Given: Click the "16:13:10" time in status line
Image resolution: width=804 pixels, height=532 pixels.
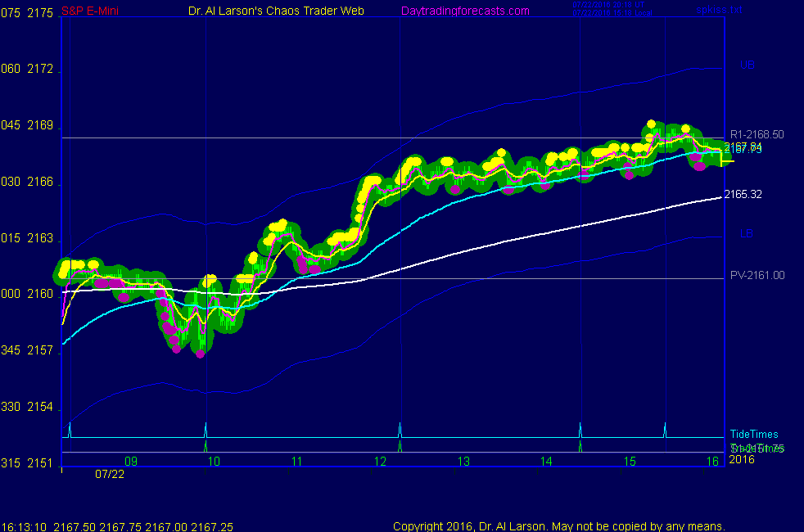Looking at the screenshot, I should tap(24, 527).
